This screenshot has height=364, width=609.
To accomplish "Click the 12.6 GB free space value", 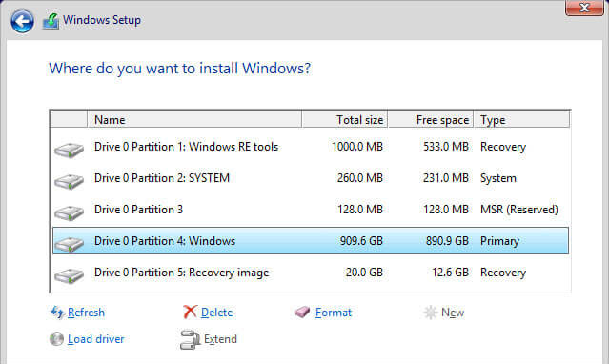I will pyautogui.click(x=451, y=273).
